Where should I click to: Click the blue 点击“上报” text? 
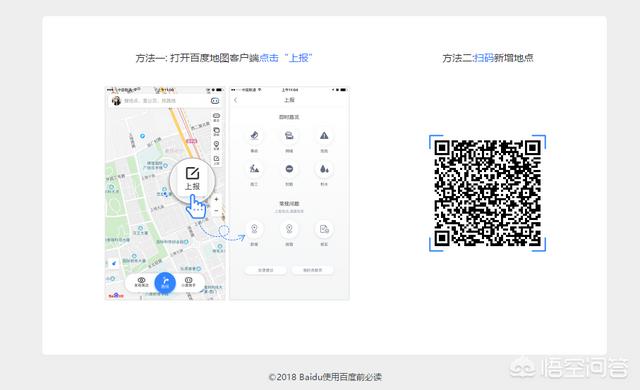click(286, 58)
